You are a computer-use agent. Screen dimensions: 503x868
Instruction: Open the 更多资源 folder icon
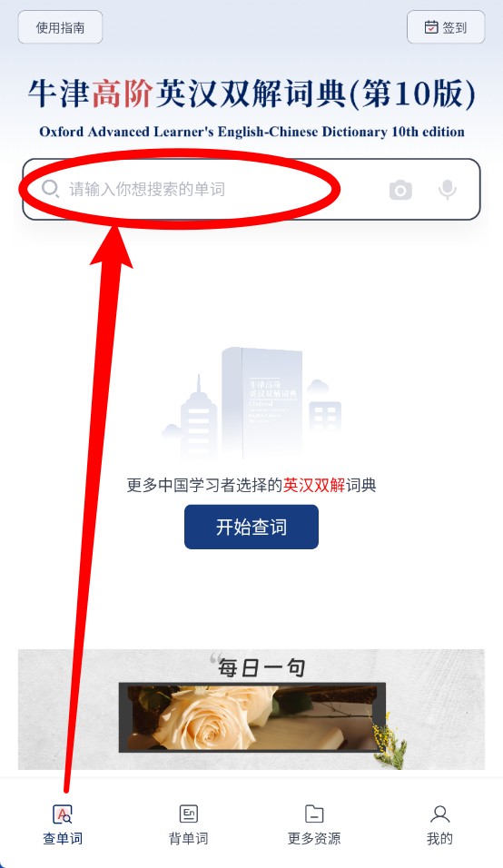tap(314, 814)
